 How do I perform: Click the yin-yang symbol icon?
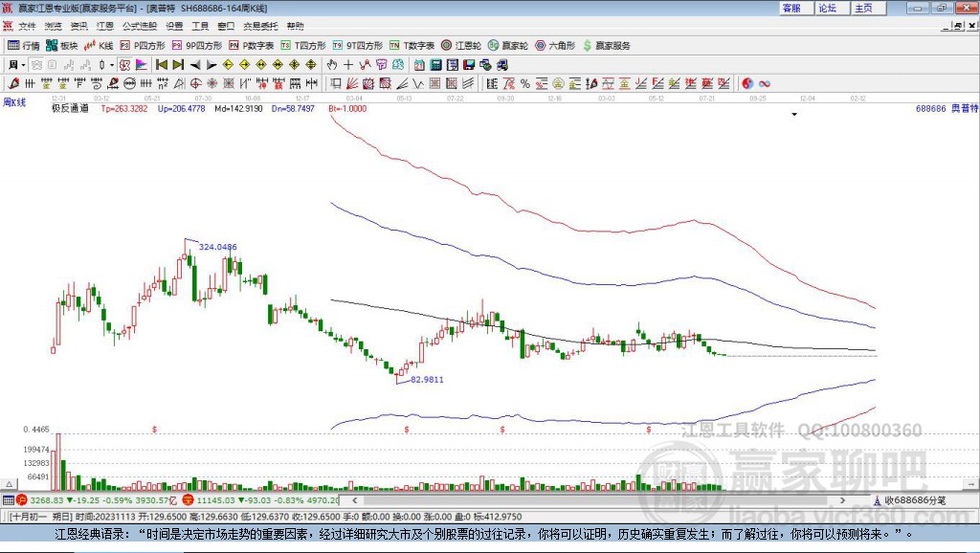click(747, 83)
